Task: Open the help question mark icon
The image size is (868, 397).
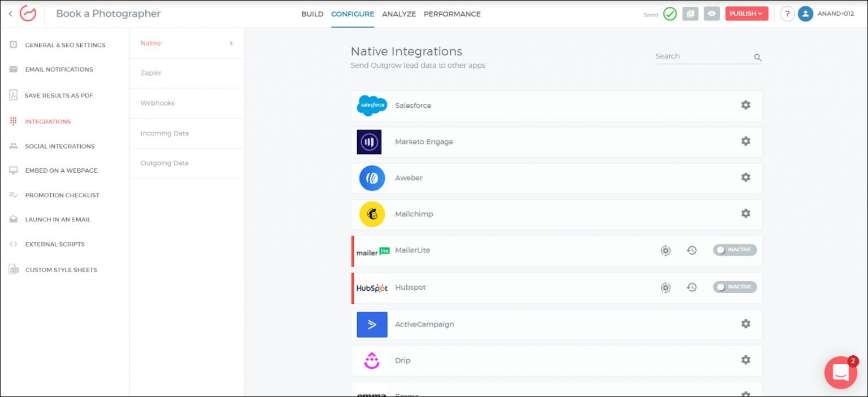Action: (787, 14)
